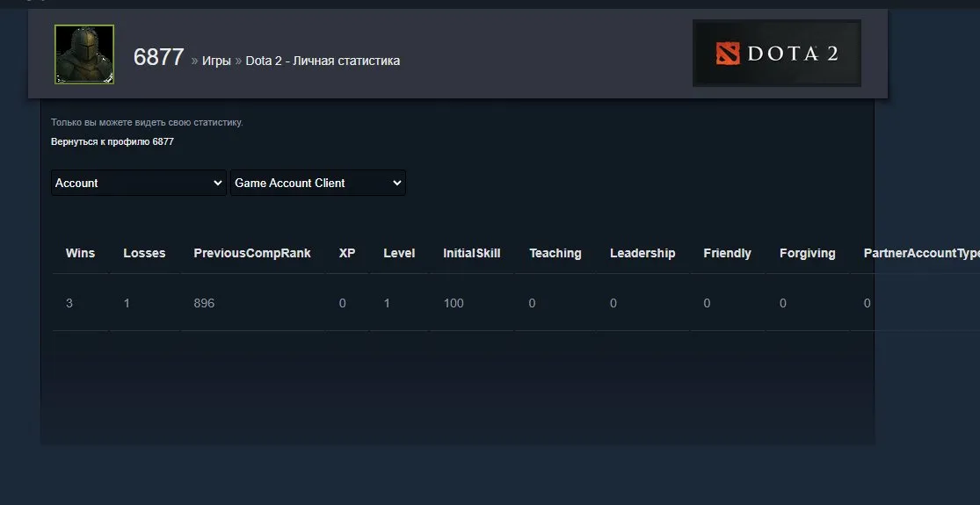Click the PartnerAccountType column header
The width and height of the screenshot is (980, 505).
coord(921,254)
